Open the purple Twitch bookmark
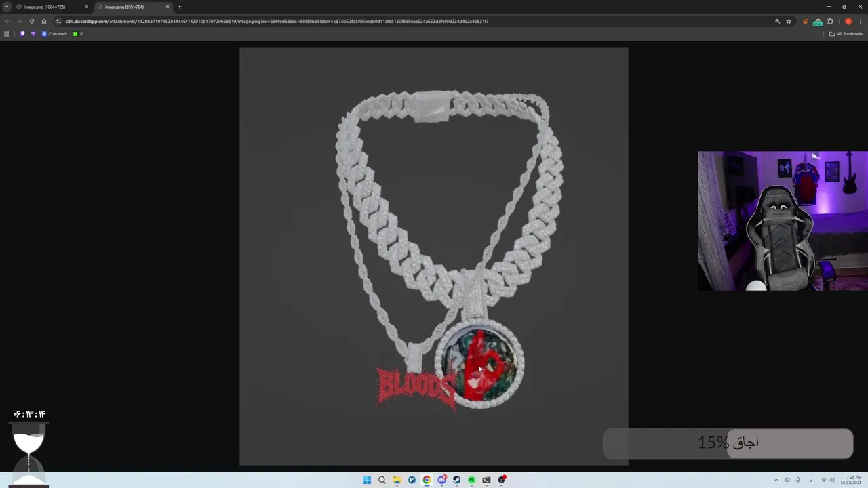 coord(22,34)
